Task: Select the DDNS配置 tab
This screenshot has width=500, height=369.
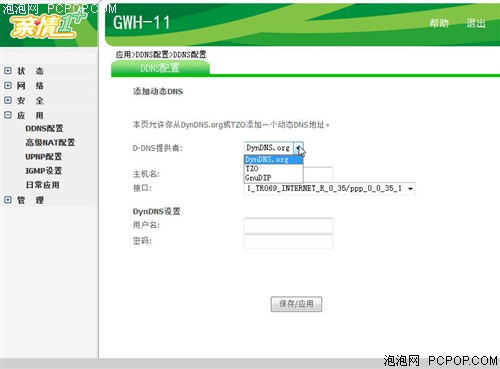Action: [160, 68]
